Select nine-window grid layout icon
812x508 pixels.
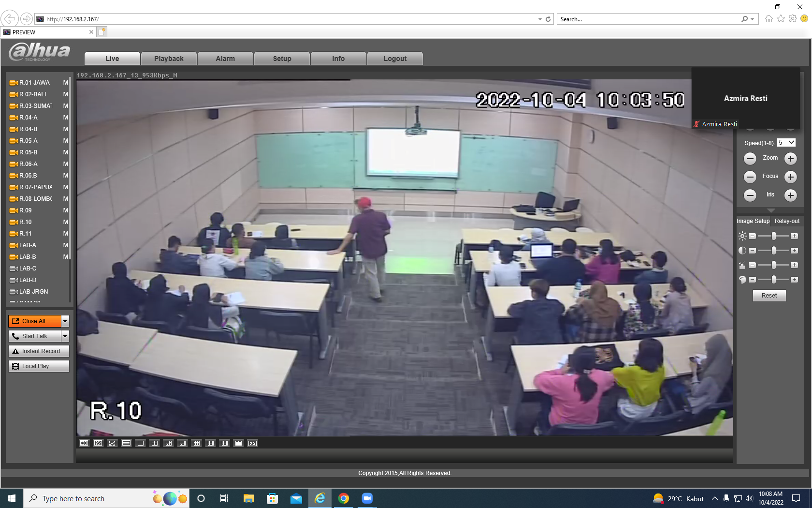[x=196, y=443]
